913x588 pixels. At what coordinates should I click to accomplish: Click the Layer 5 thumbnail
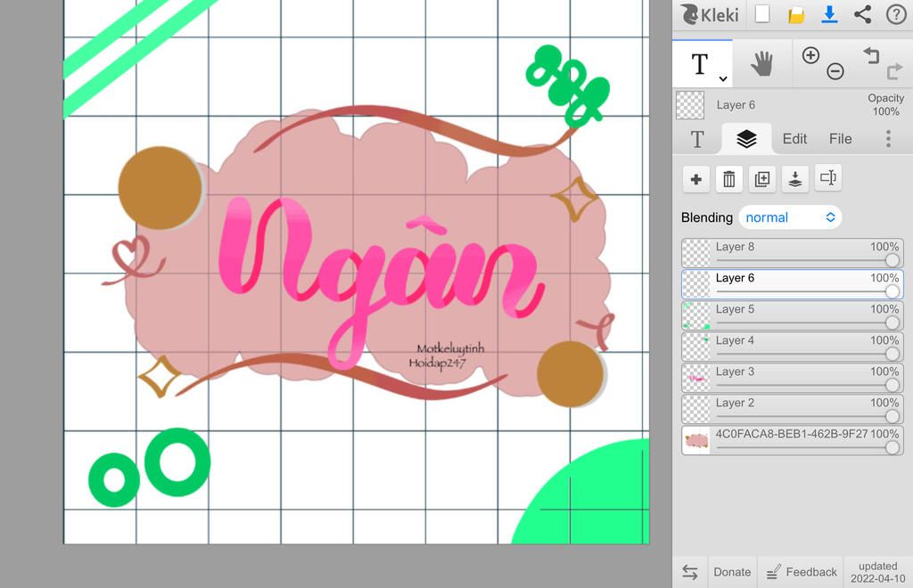pos(696,315)
